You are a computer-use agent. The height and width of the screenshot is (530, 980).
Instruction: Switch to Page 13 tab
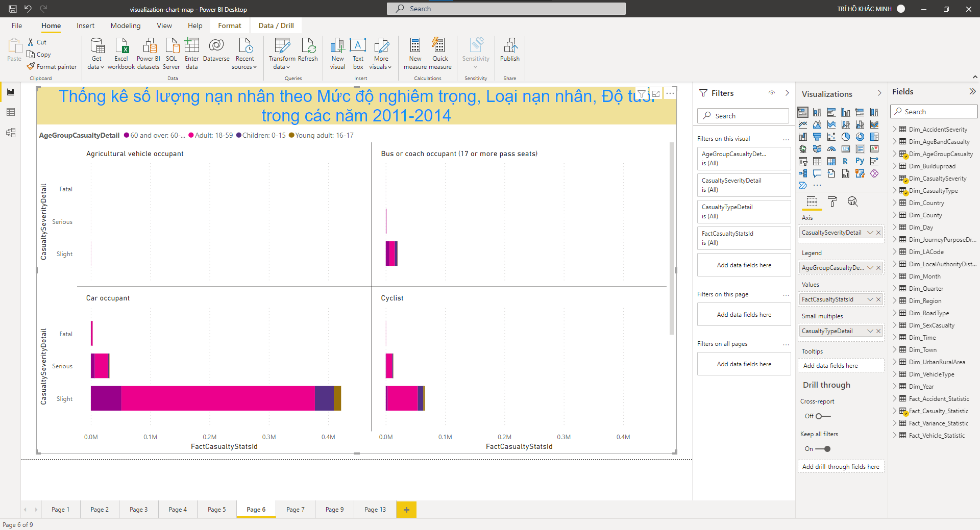pos(375,510)
